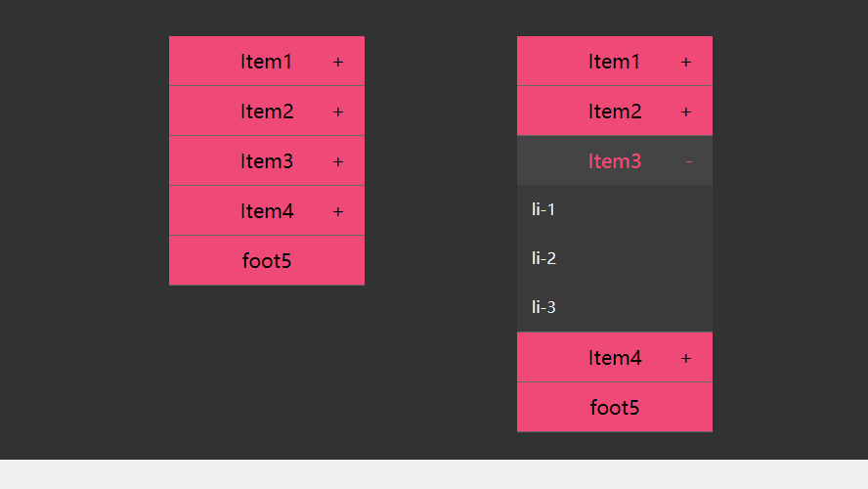Select li-2 submenu entry
Viewport: 868px width, 489px height.
click(615, 258)
